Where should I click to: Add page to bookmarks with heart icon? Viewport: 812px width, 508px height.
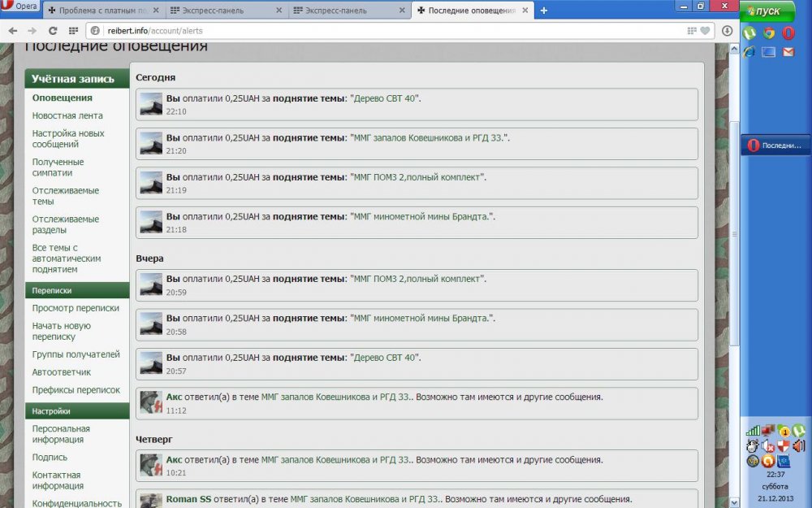click(705, 31)
